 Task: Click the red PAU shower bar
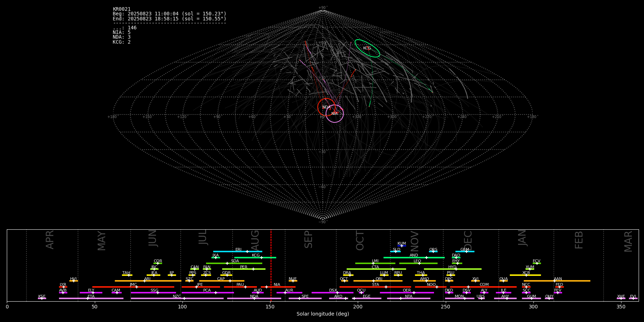pyautogui.click(x=240, y=287)
